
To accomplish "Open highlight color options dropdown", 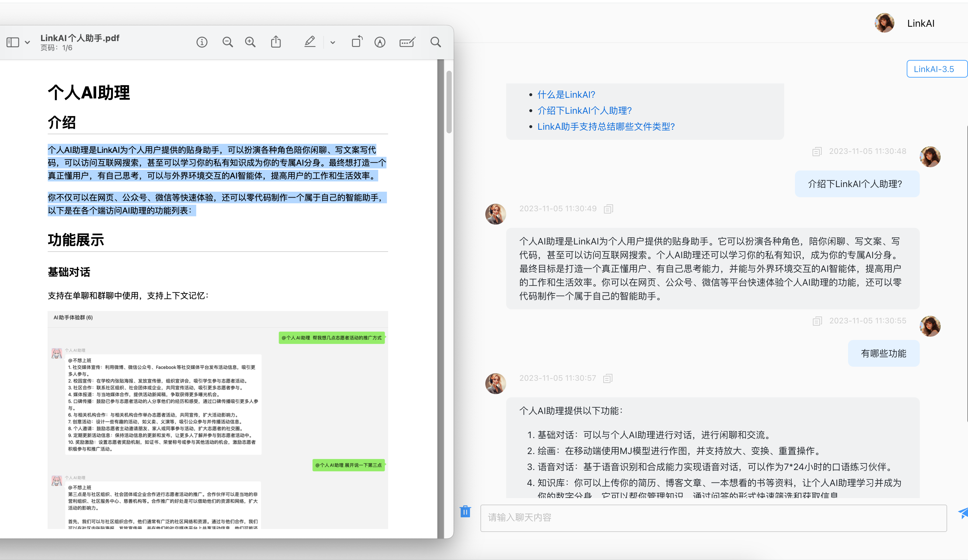I will pyautogui.click(x=333, y=43).
